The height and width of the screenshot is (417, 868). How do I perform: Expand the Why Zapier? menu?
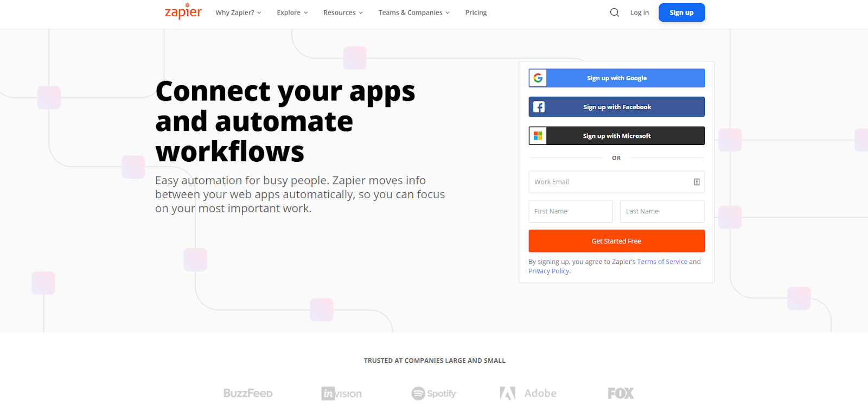click(x=238, y=12)
